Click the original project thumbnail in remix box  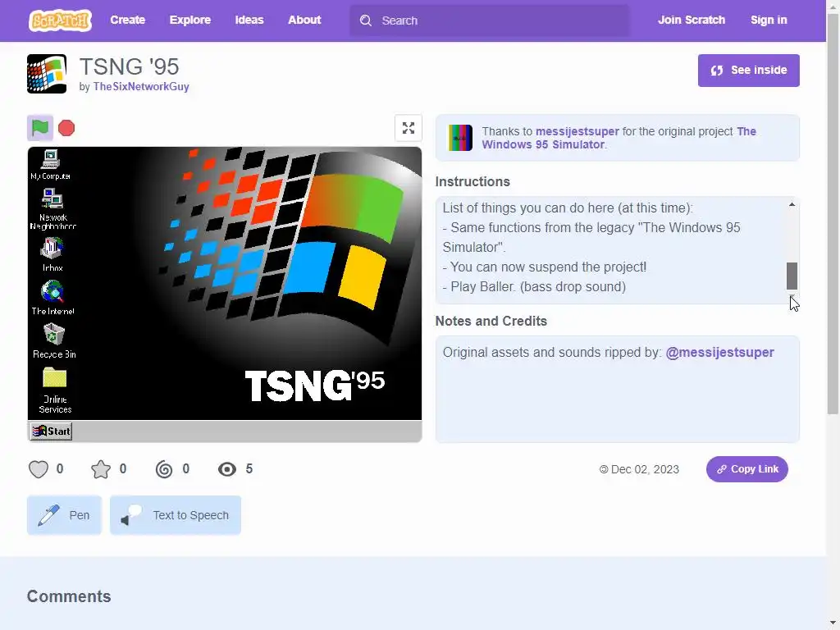coord(460,138)
